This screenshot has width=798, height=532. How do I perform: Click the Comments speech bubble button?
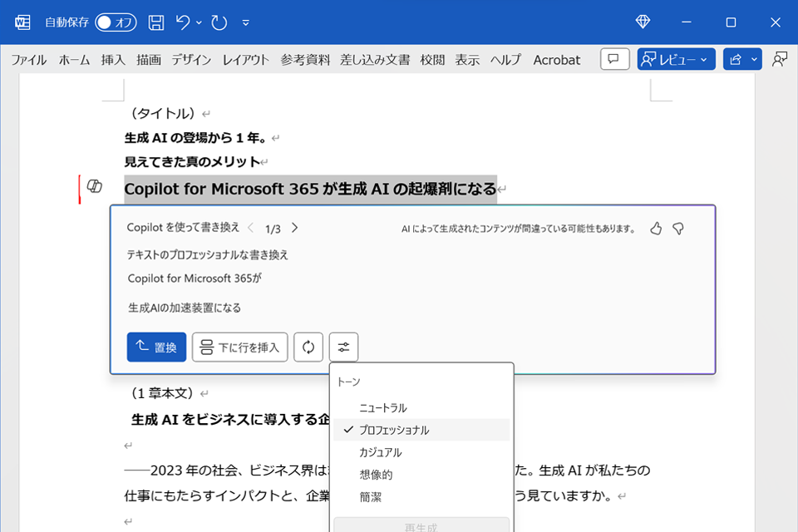tap(615, 59)
